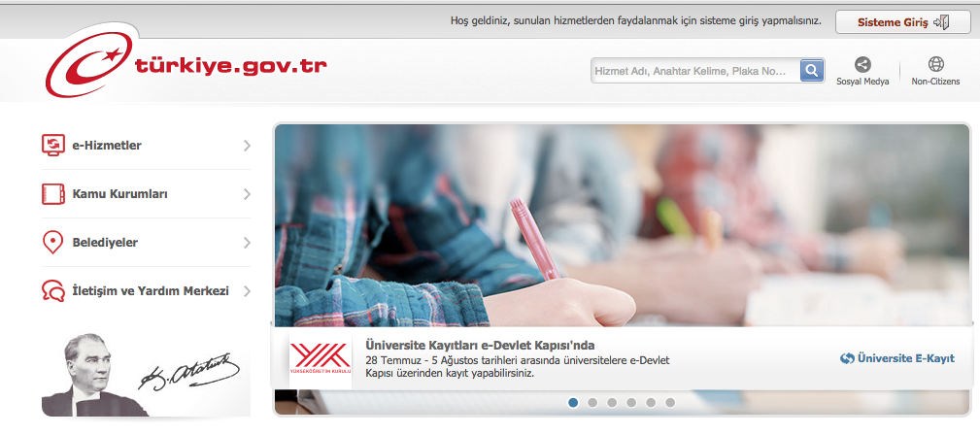Click the Non-Citizens globe icon
Screen dimensions: 980x435
coord(935,65)
